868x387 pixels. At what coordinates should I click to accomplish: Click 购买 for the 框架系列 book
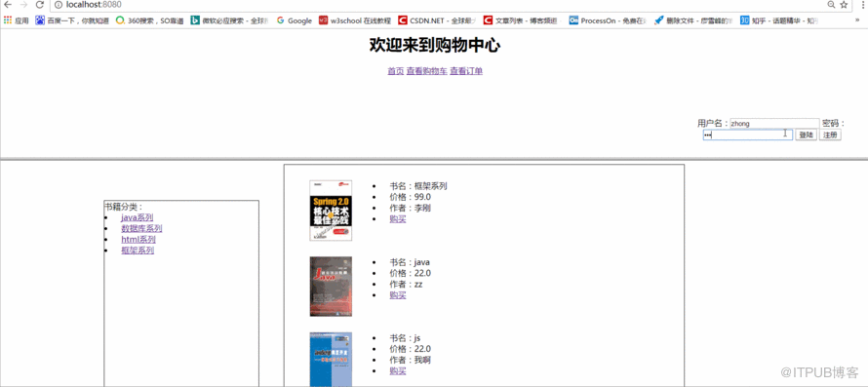[x=398, y=219]
